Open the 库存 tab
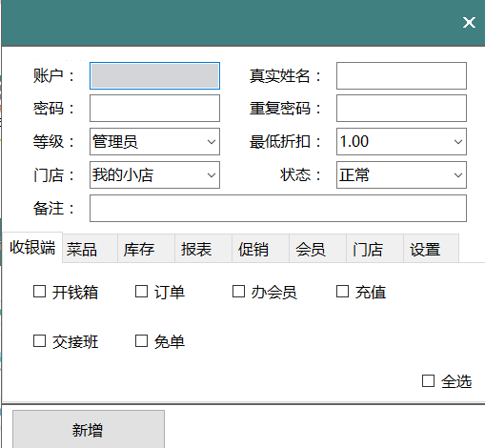485x448 pixels. click(146, 249)
